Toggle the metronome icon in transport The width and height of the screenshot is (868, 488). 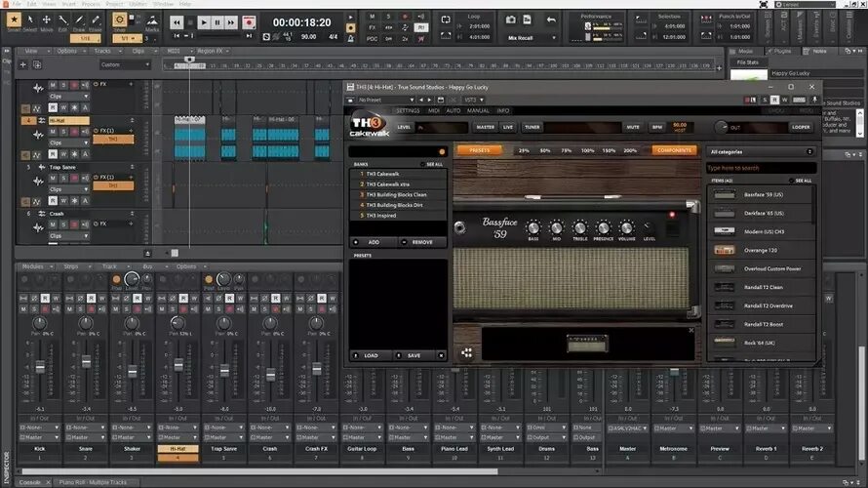(350, 38)
